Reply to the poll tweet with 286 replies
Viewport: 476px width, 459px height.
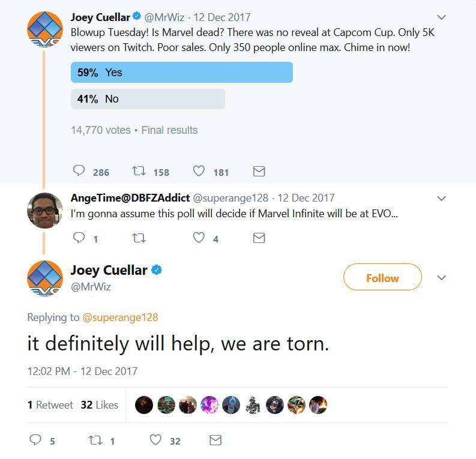[79, 172]
